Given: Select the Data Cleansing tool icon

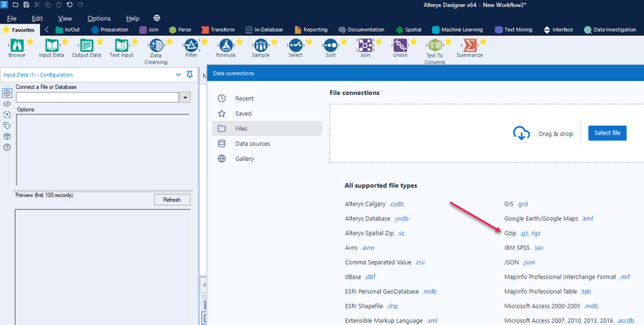Looking at the screenshot, I should coord(156,46).
